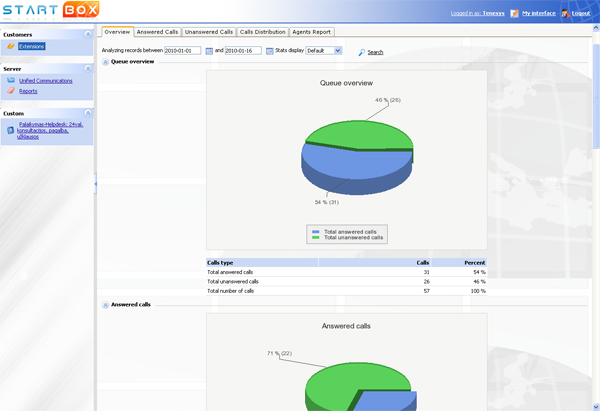Collapse the Customers sidebar panel
The image size is (600, 411).
88,34
